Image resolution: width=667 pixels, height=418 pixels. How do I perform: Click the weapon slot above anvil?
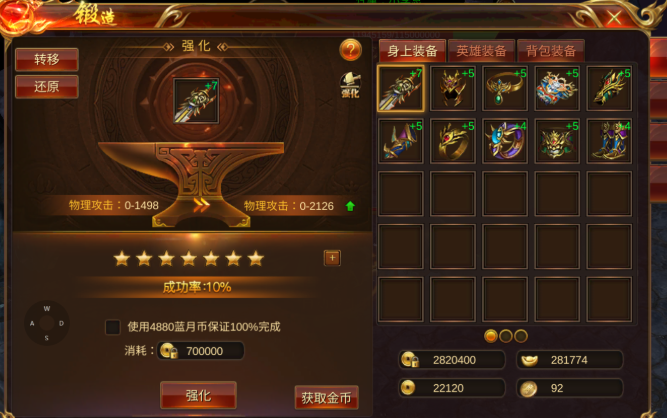(x=196, y=101)
